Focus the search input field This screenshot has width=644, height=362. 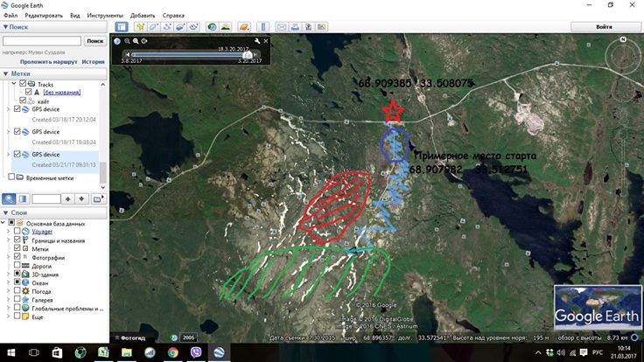(x=42, y=41)
